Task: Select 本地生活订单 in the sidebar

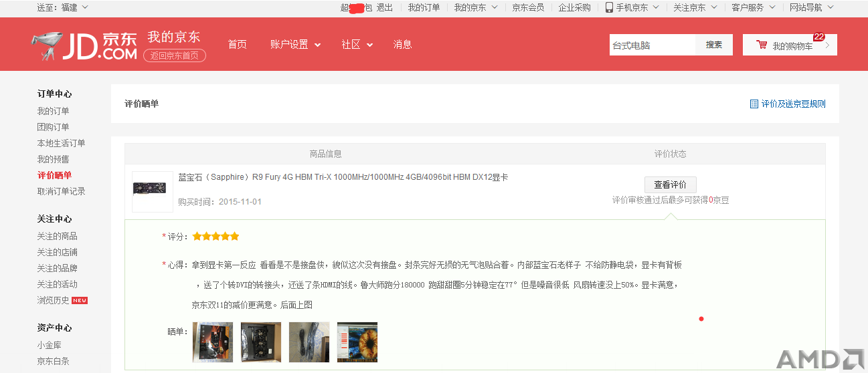Action: (x=61, y=143)
